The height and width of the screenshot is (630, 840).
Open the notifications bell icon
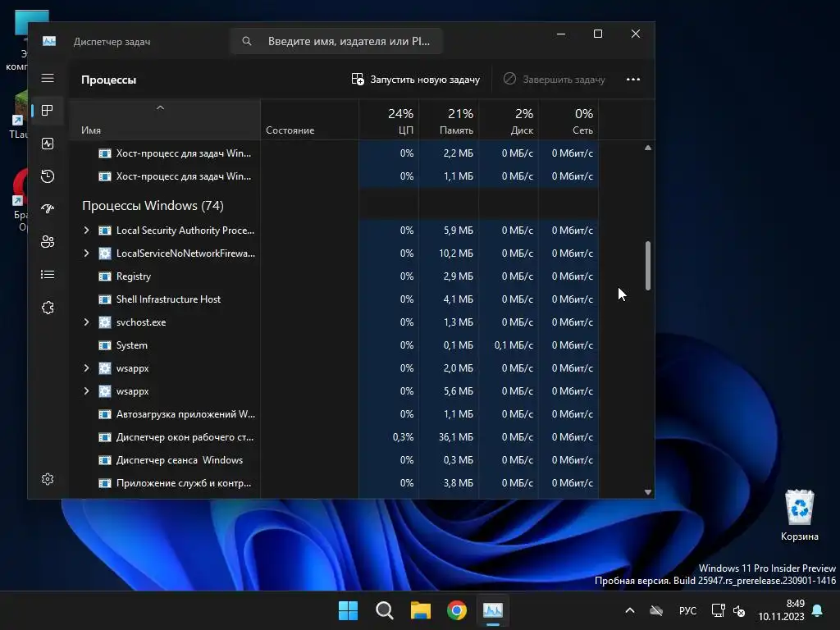tap(818, 610)
